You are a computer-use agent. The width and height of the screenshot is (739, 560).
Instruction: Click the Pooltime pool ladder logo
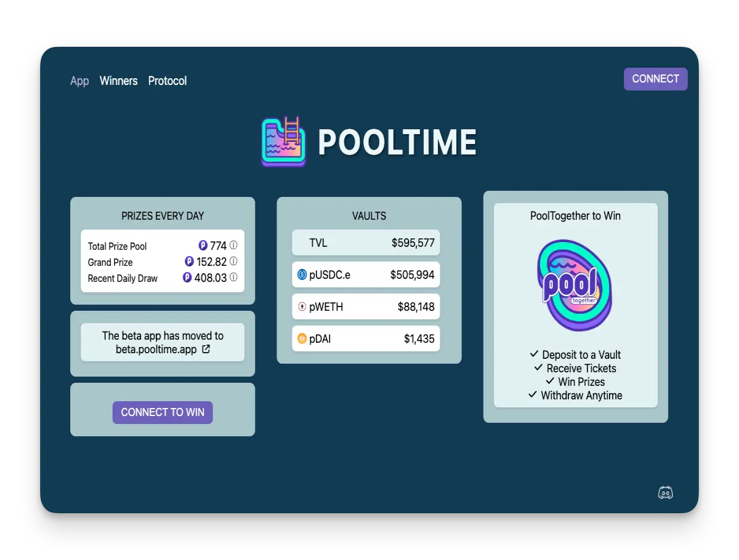pyautogui.click(x=283, y=142)
